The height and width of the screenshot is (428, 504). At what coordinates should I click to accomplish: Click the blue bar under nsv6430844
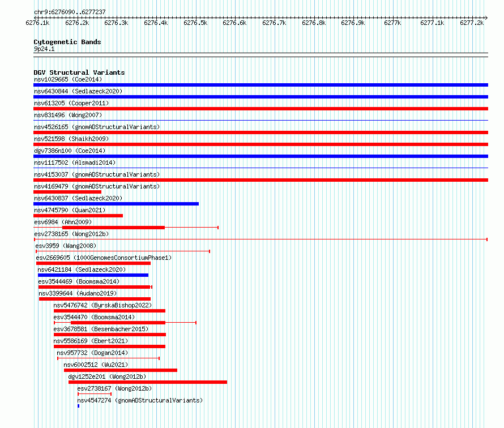coord(260,97)
